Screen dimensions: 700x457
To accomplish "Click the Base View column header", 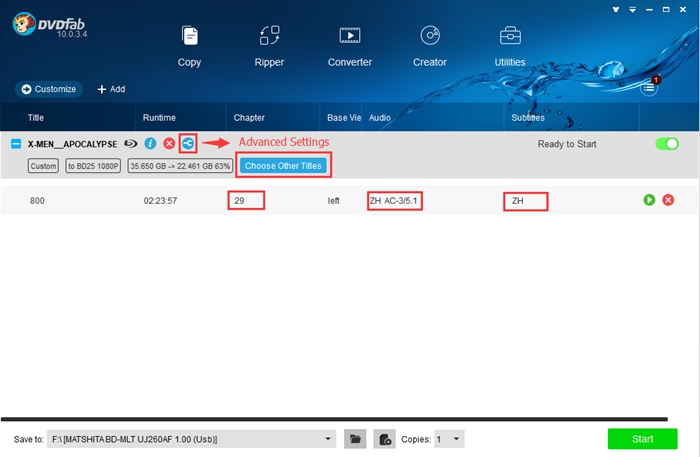I will 344,118.
